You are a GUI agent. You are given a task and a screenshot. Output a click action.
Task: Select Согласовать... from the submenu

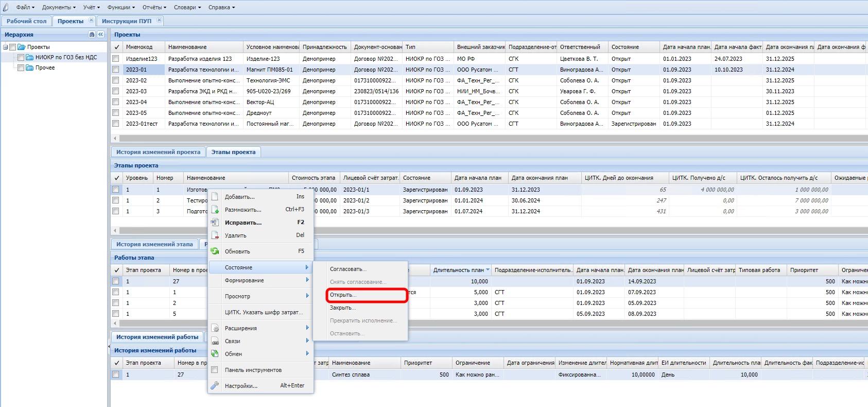pos(348,269)
